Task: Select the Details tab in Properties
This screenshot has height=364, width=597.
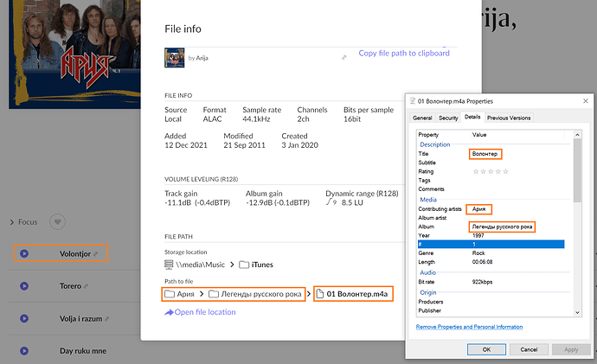Action: [x=472, y=117]
